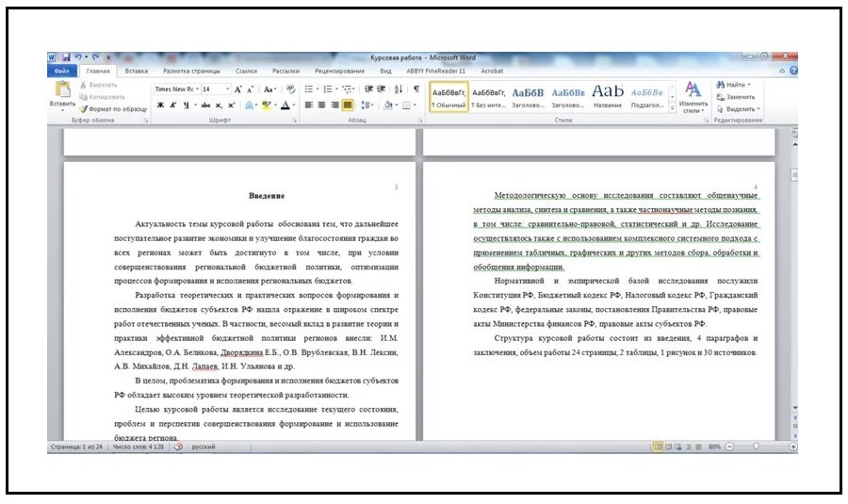Toggle bold (Ж) formatting
The height and width of the screenshot is (504, 848).
160,106
